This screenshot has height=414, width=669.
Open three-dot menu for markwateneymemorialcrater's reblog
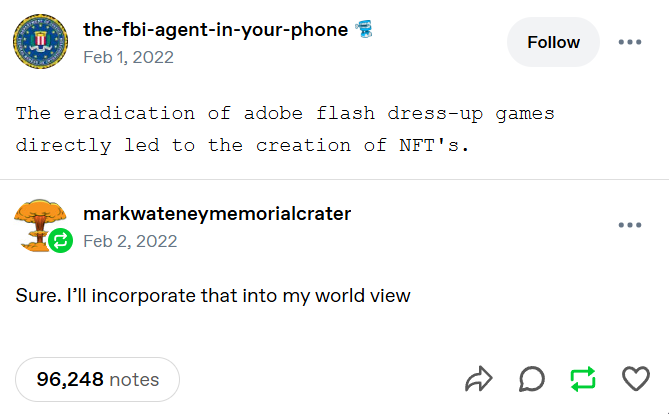coord(630,225)
